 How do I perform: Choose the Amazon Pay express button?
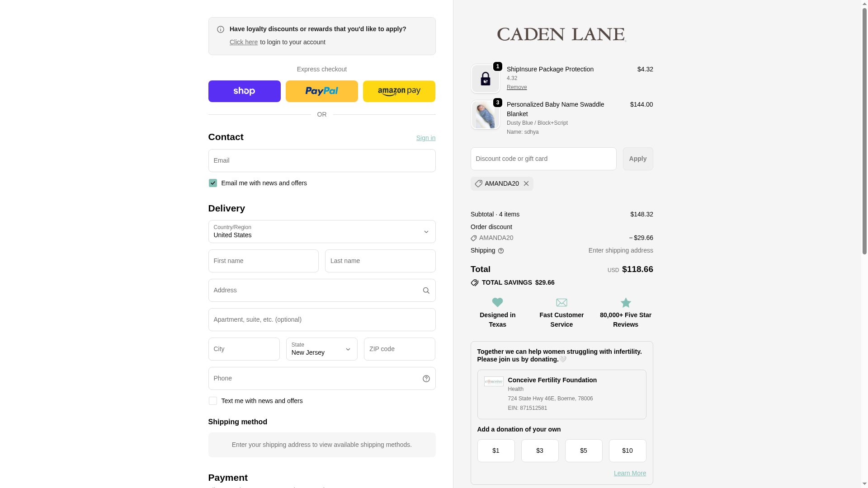(x=399, y=91)
